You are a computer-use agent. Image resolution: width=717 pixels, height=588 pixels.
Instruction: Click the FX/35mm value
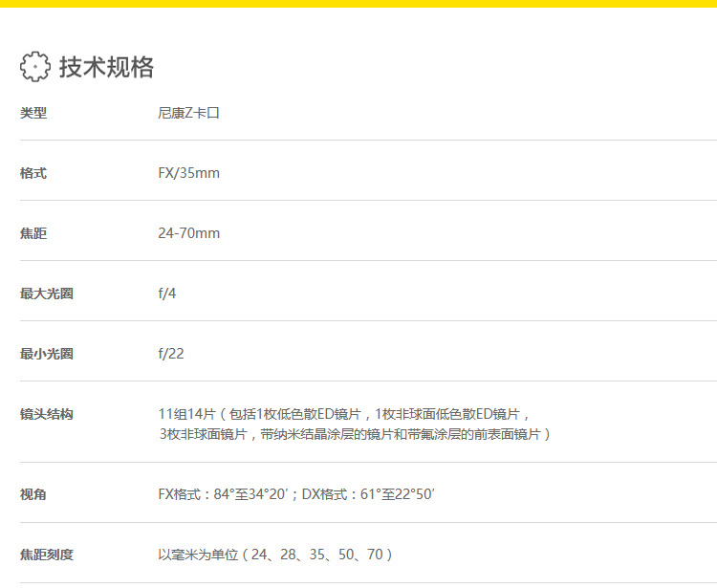click(188, 173)
